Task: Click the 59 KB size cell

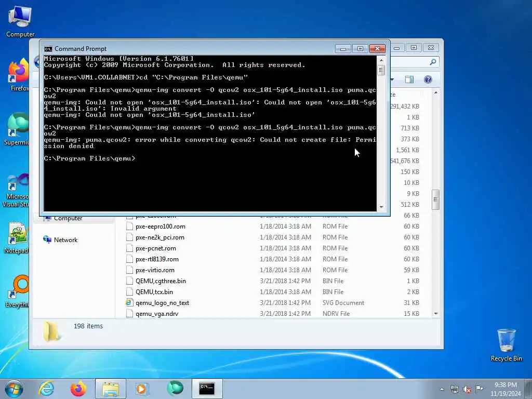Action: (411, 270)
